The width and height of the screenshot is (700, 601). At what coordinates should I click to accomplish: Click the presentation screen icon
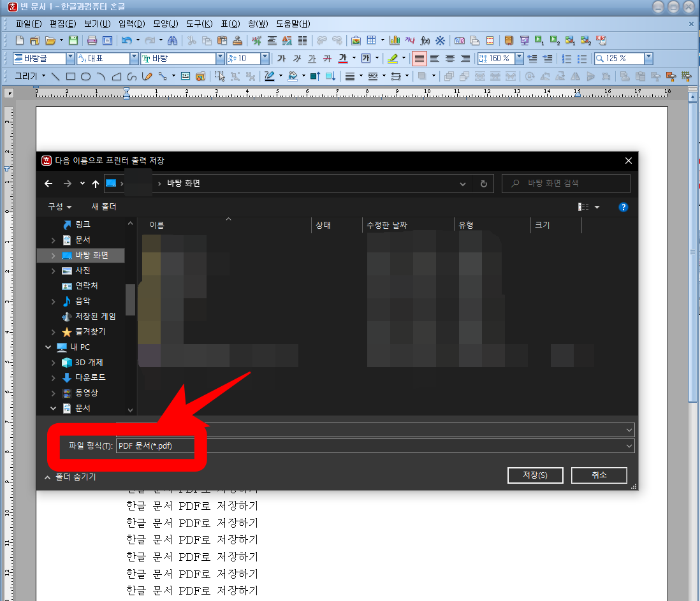tap(525, 41)
